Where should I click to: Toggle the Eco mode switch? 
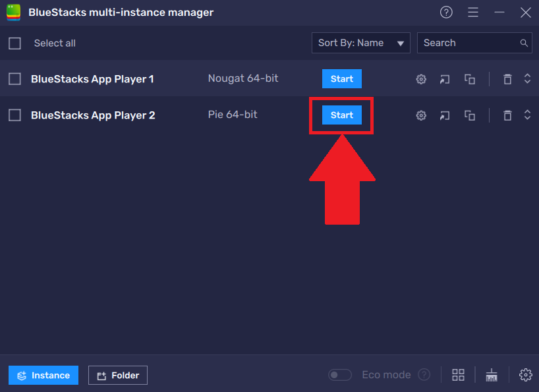(339, 375)
